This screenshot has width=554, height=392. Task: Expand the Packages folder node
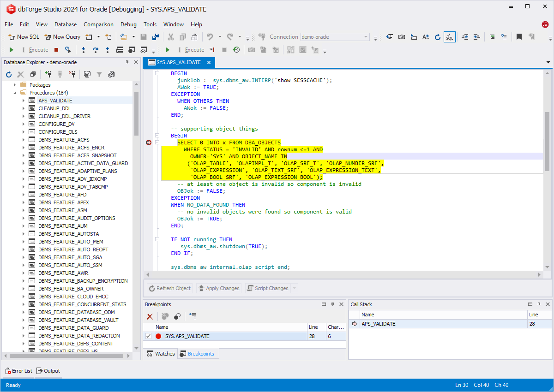coord(15,85)
